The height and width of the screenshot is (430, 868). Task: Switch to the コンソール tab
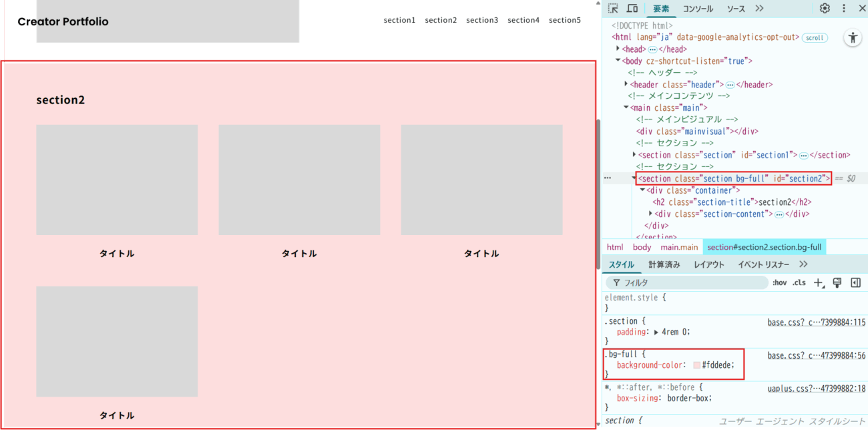click(698, 9)
